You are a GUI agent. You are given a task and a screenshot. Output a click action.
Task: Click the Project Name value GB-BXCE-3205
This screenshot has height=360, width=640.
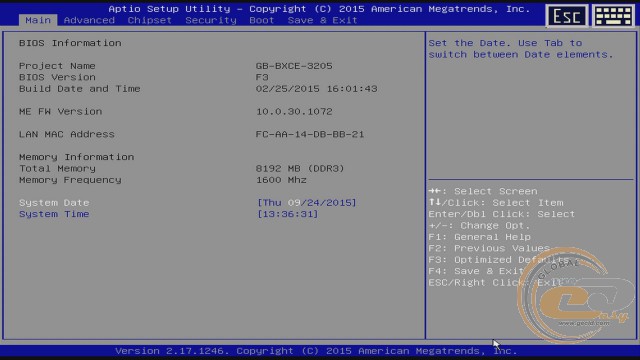[x=294, y=66]
